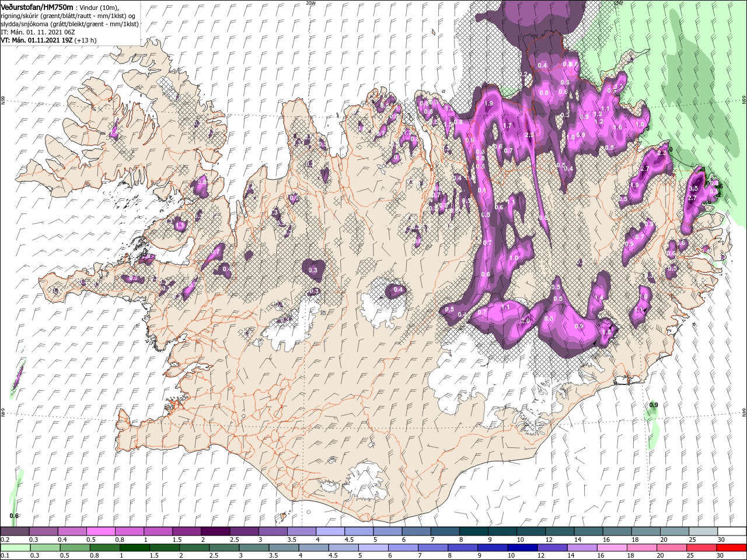
Task: Pick rain legend swatch between 2.5 and 3
Action: [225, 548]
